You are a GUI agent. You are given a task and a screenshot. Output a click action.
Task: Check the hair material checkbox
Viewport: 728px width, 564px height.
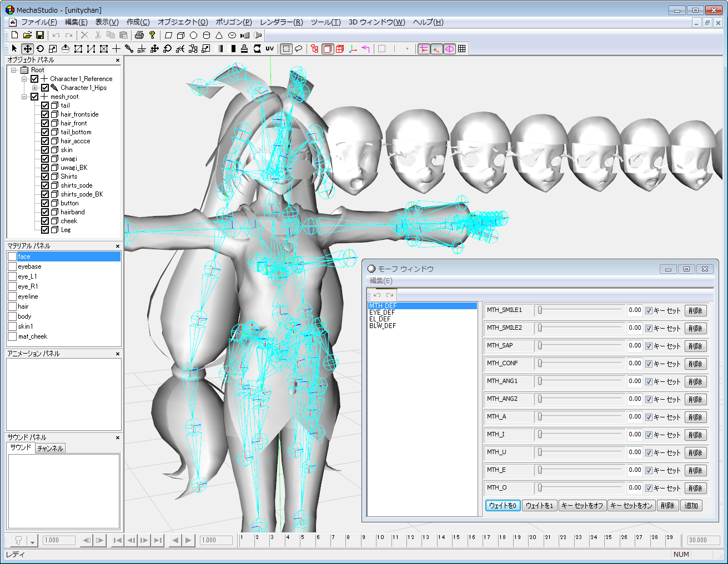12,306
